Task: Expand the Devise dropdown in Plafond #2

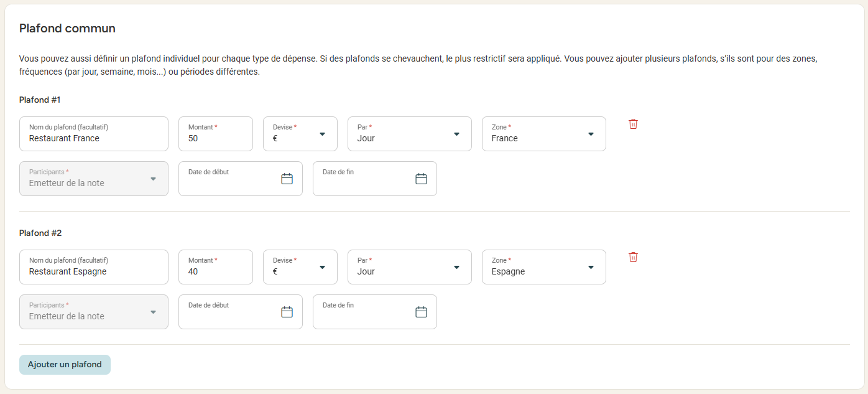Action: coord(300,267)
